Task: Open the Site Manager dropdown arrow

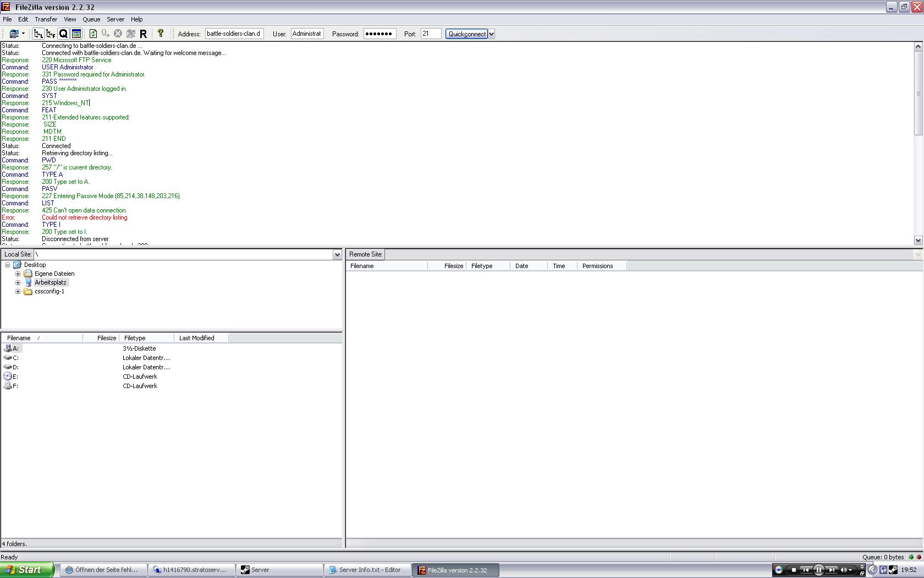Action: pyautogui.click(x=23, y=34)
